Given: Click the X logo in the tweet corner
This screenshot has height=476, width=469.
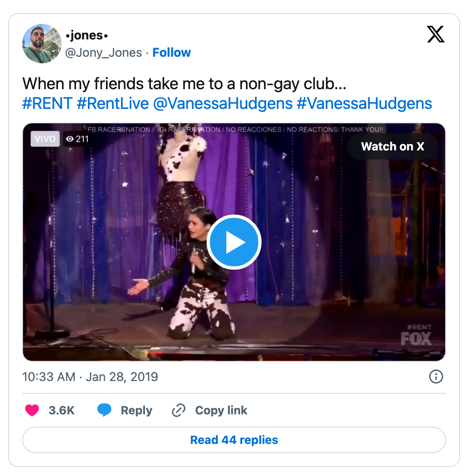Looking at the screenshot, I should click(436, 34).
